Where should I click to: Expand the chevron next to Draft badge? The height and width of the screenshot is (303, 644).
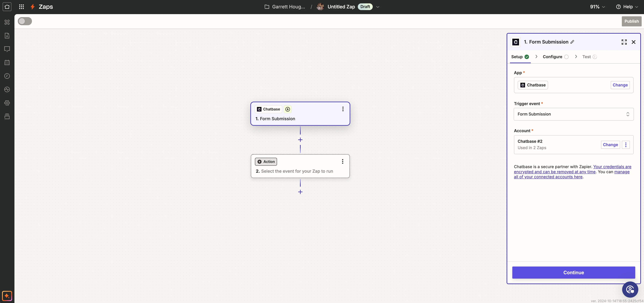(378, 7)
